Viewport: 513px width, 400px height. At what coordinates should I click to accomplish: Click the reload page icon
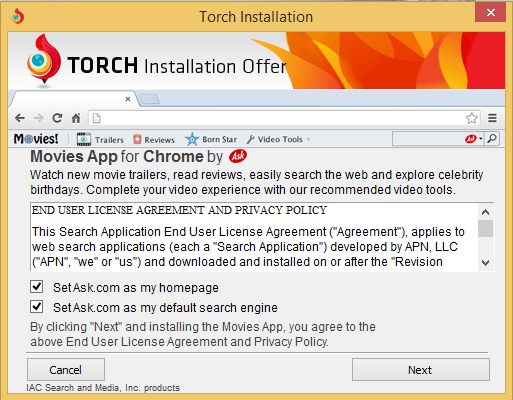pos(57,118)
